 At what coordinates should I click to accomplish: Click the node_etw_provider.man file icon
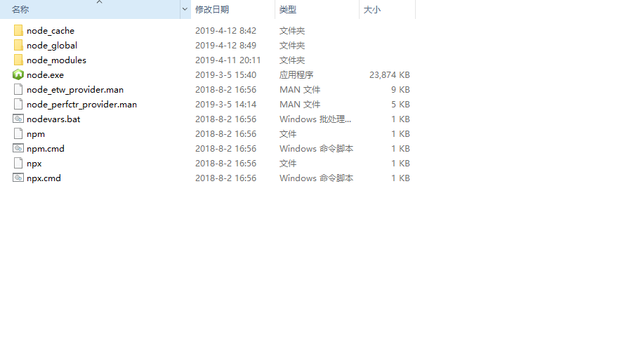click(18, 89)
